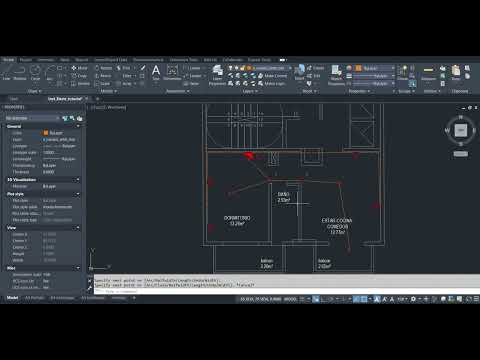Screen dimensions: 480x360
Task: Click the Match Properties icon
Action: [x=336, y=75]
